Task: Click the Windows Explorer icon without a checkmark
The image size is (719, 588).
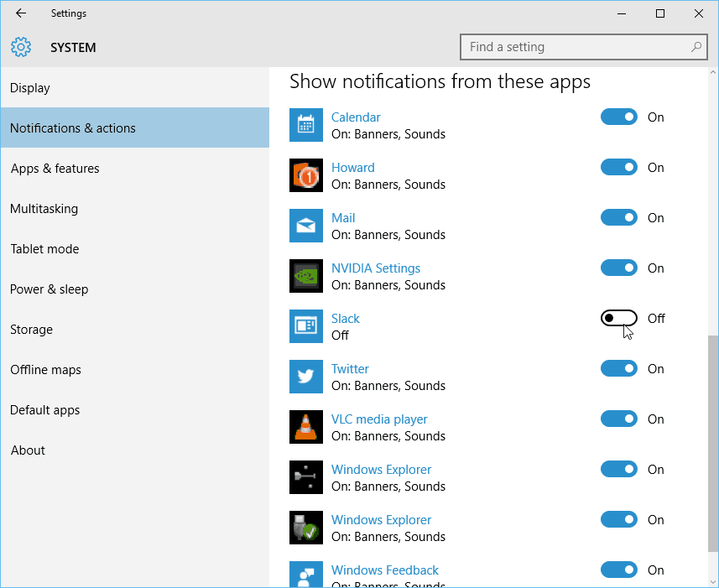Action: pos(306,478)
